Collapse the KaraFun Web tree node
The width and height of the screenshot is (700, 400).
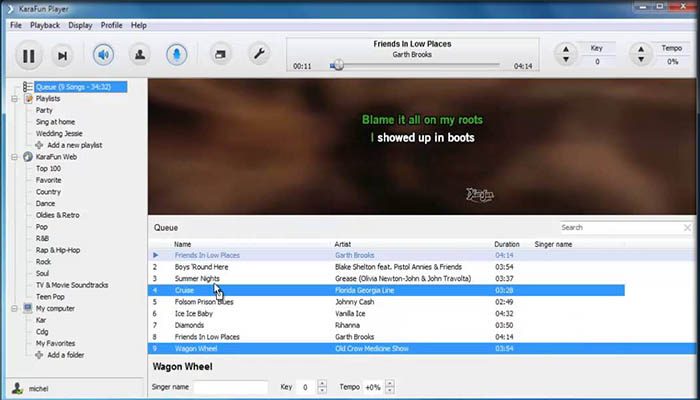pyautogui.click(x=15, y=157)
